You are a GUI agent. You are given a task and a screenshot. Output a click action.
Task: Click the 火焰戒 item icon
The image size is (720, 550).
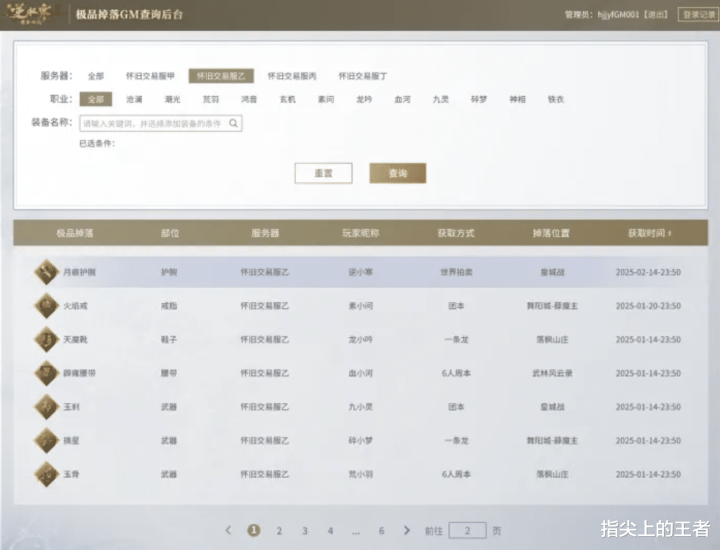coord(46,306)
